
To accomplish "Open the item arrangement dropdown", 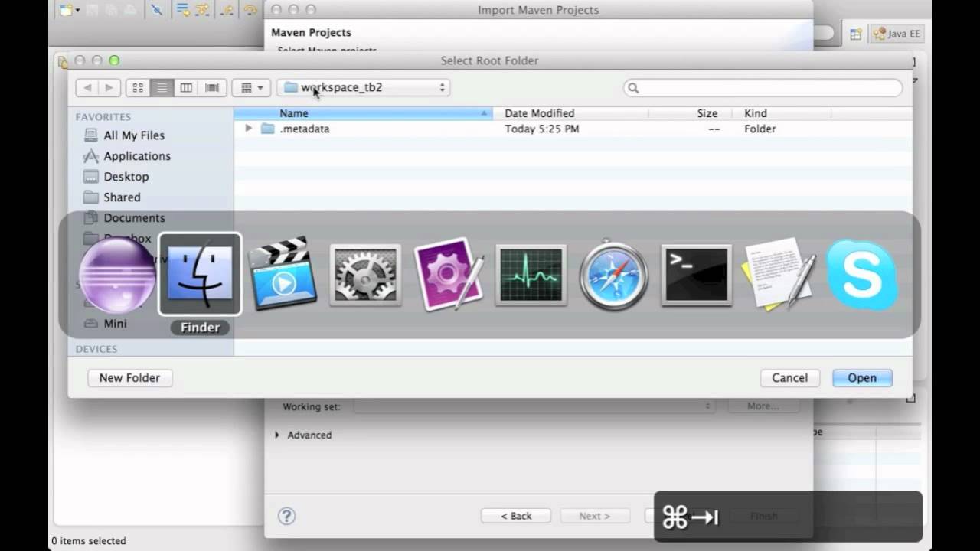I will pos(251,88).
